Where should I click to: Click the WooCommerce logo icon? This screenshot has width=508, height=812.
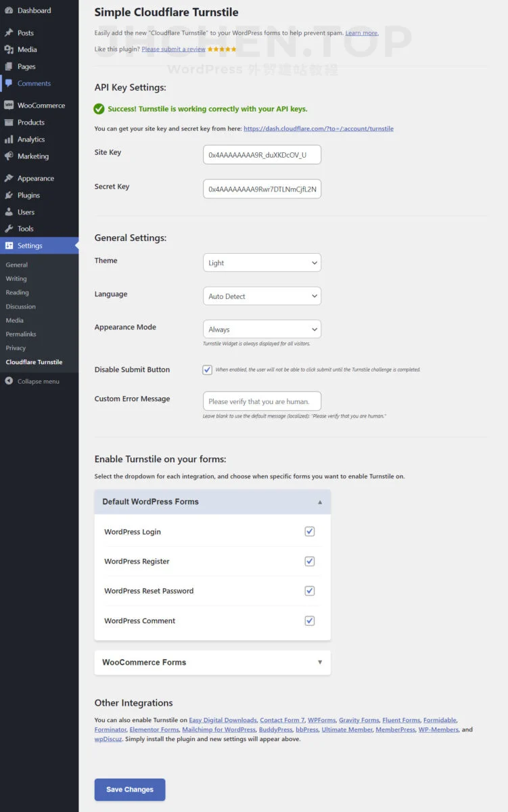click(x=9, y=106)
